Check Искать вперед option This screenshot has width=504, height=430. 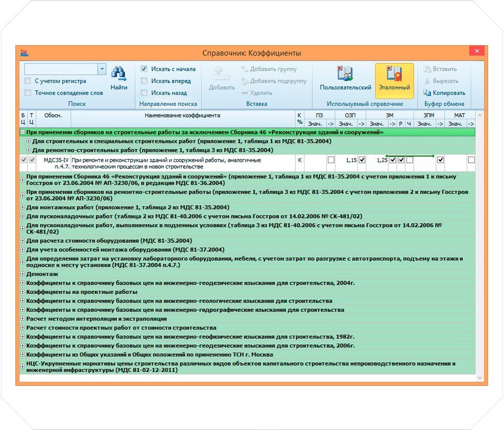144,81
